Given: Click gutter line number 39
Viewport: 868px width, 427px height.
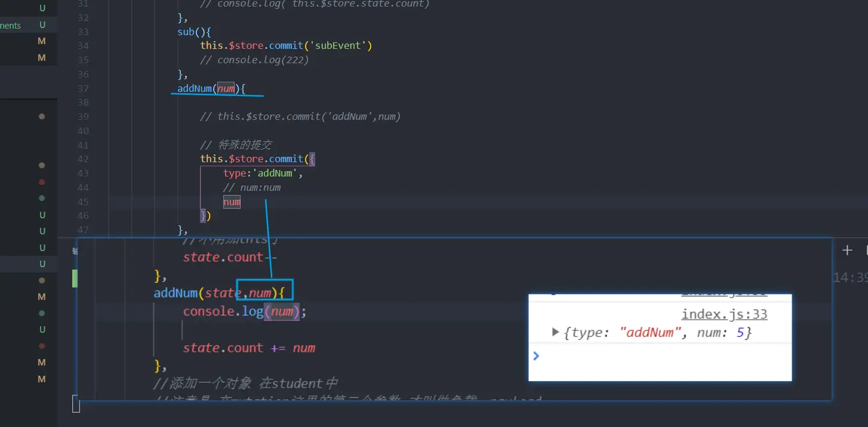Looking at the screenshot, I should [83, 116].
